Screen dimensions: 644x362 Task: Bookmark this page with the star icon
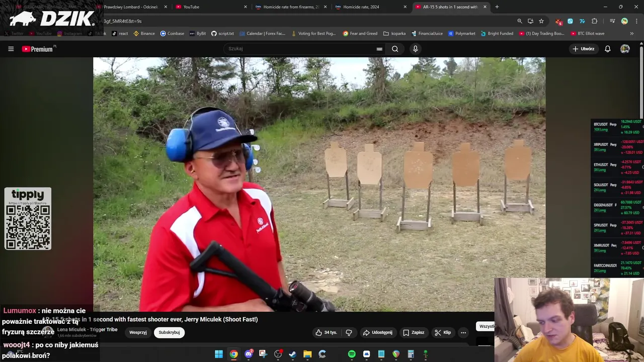(541, 21)
